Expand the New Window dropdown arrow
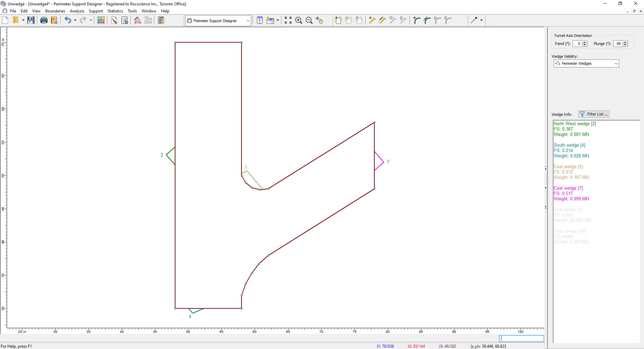644x349 pixels. point(278,20)
